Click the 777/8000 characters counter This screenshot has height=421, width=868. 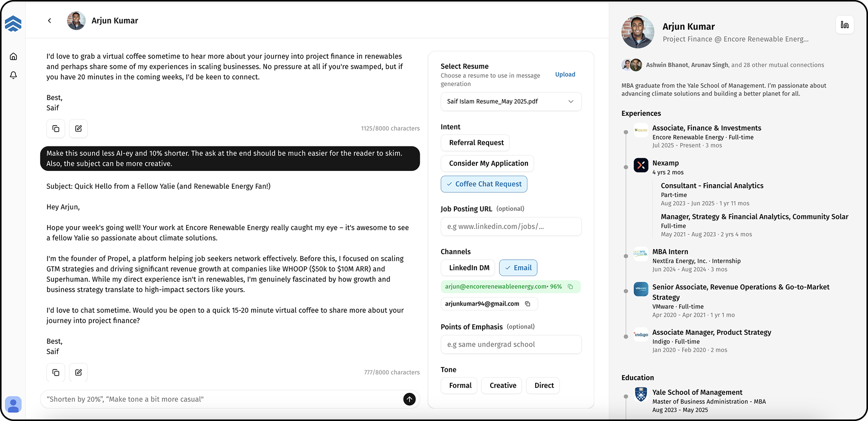tap(392, 373)
